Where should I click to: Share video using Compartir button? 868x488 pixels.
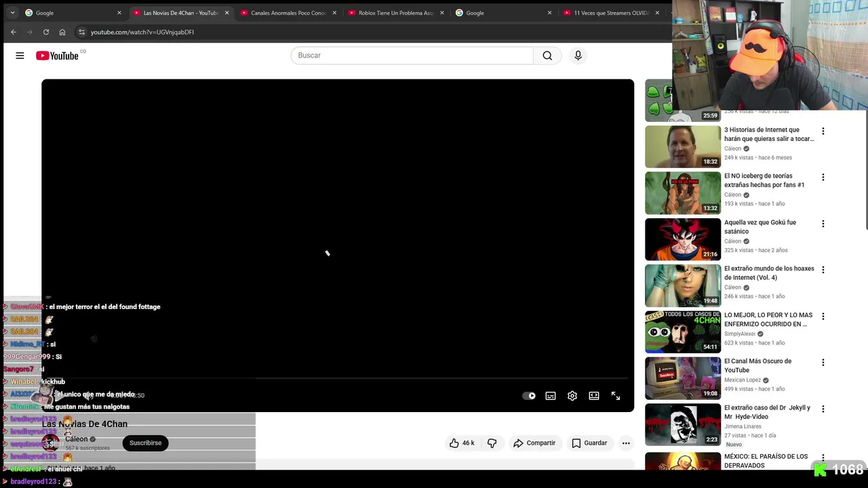click(534, 443)
